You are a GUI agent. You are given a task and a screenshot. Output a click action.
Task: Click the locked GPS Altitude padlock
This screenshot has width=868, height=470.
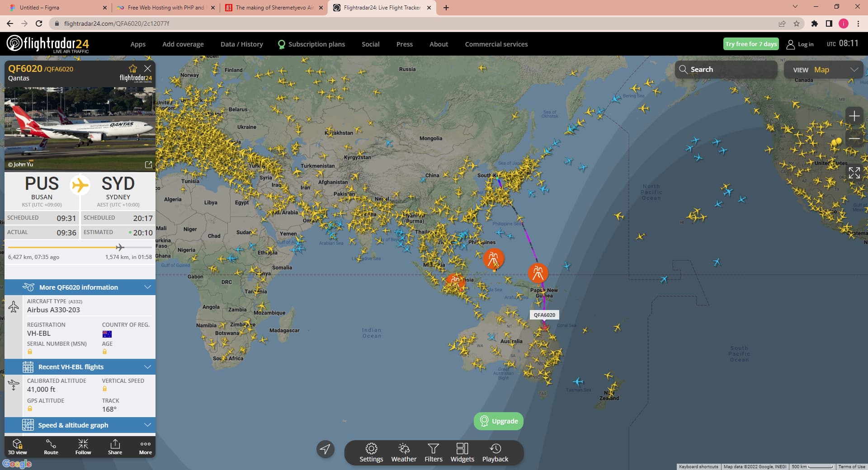[x=30, y=409]
